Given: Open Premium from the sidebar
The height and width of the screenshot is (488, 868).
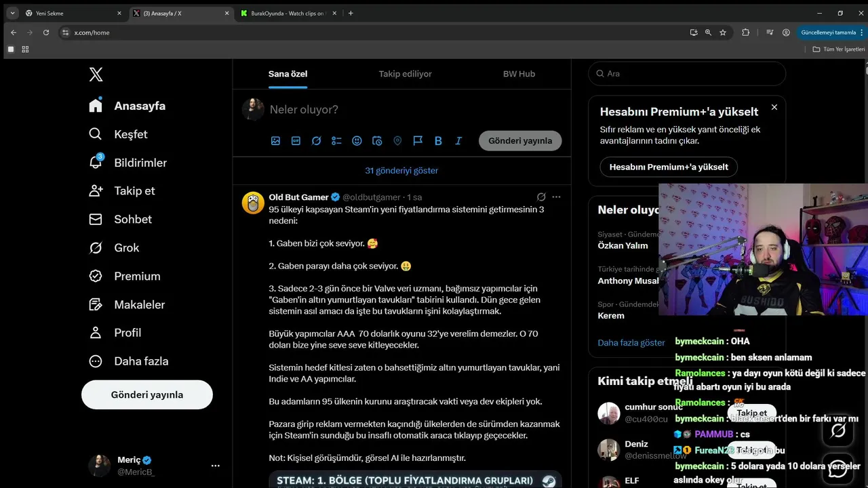Looking at the screenshot, I should coord(125,276).
